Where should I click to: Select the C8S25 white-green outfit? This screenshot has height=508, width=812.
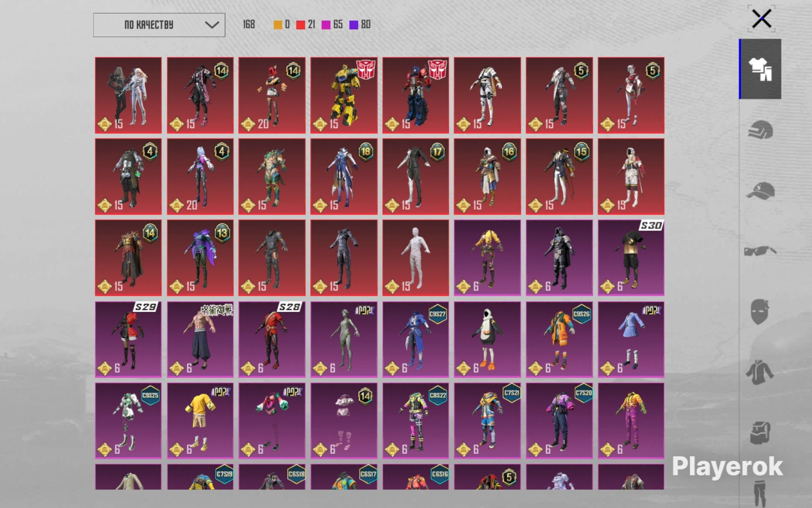(128, 421)
